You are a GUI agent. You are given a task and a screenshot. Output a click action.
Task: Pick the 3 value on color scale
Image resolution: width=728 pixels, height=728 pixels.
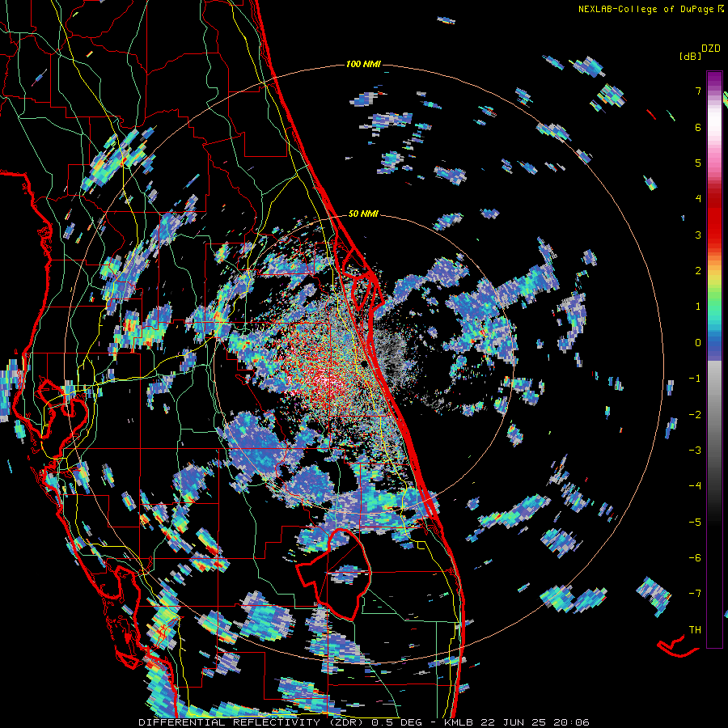pos(698,235)
